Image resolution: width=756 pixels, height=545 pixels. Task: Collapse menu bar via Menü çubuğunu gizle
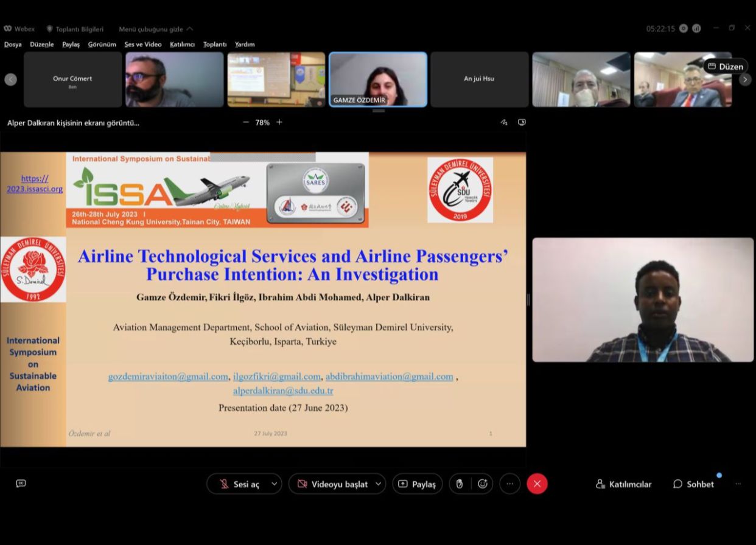pos(155,29)
